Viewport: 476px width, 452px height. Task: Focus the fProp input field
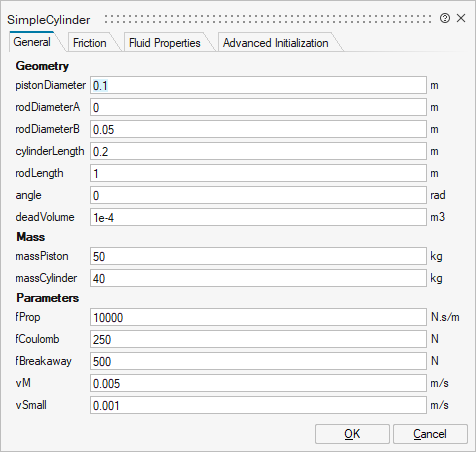(x=258, y=317)
